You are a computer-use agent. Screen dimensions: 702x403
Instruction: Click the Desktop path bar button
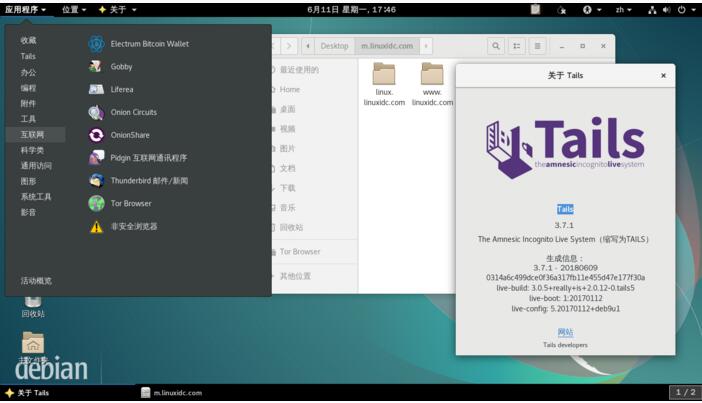[334, 46]
